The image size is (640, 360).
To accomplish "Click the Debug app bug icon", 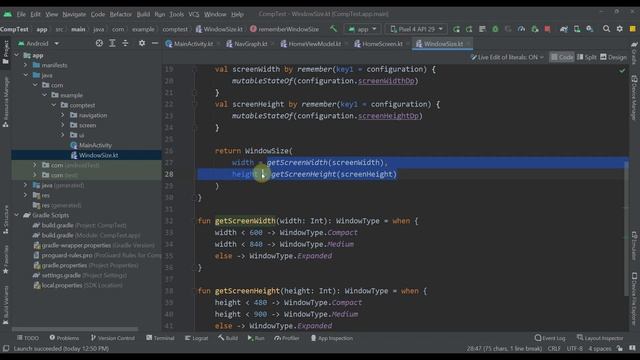I will 495,29.
